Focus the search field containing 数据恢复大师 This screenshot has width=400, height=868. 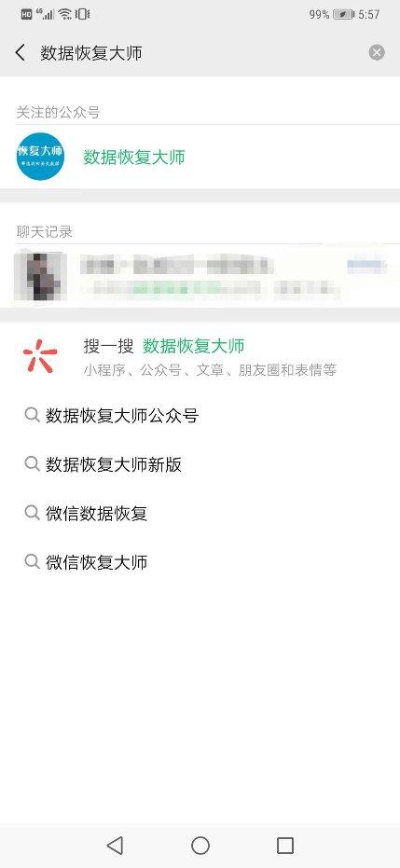200,53
